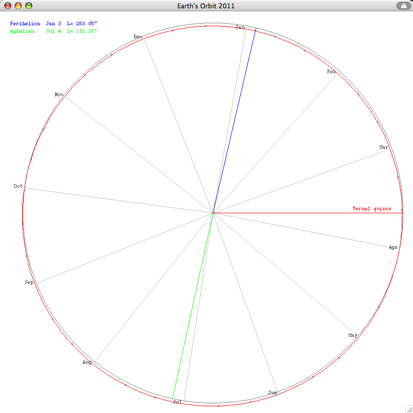Click the resize grip in window corner
Viewport: 413px width, 413px height.
[409, 409]
